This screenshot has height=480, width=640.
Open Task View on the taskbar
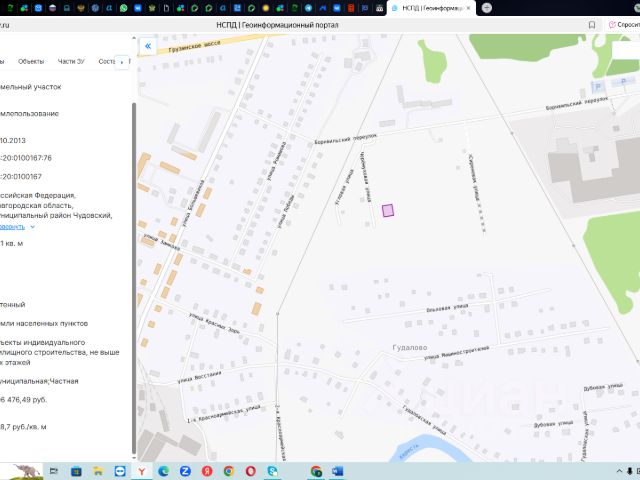tap(53, 471)
